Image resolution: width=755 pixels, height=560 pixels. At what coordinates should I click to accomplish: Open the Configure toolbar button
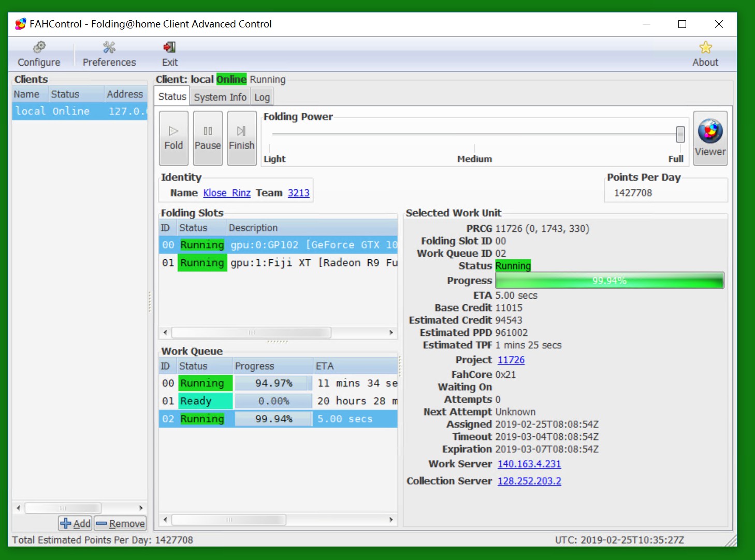[39, 54]
